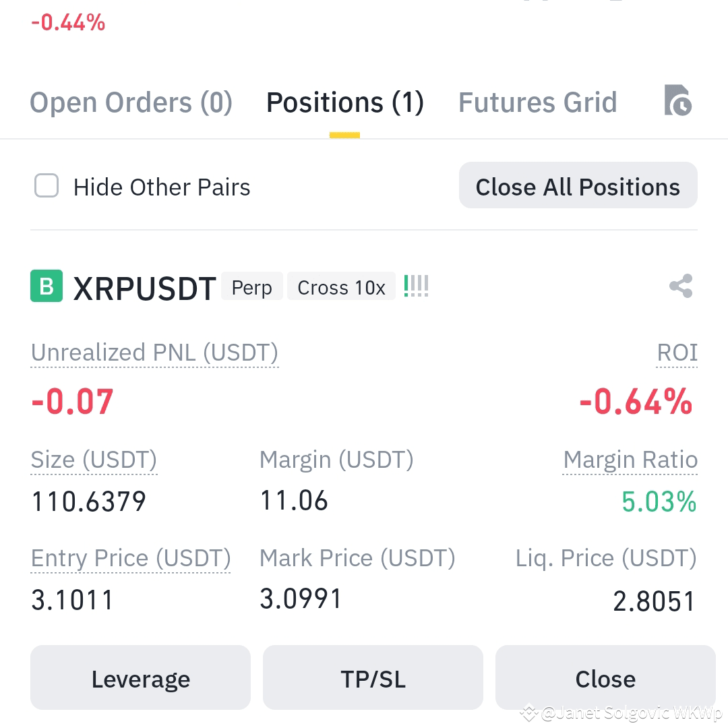Check the Hide Other Pairs checkbox
Viewport: 728px width, 728px height.
47,186
